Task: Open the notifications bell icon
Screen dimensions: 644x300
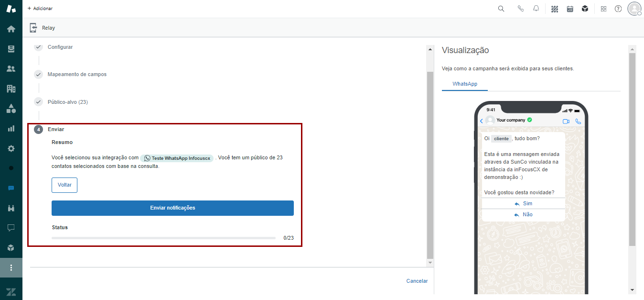Action: (536, 9)
